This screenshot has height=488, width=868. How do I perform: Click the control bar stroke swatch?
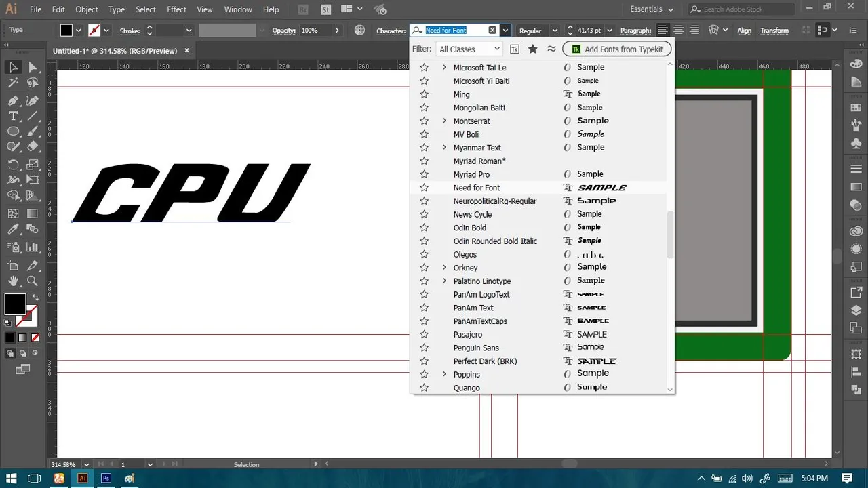tap(94, 30)
